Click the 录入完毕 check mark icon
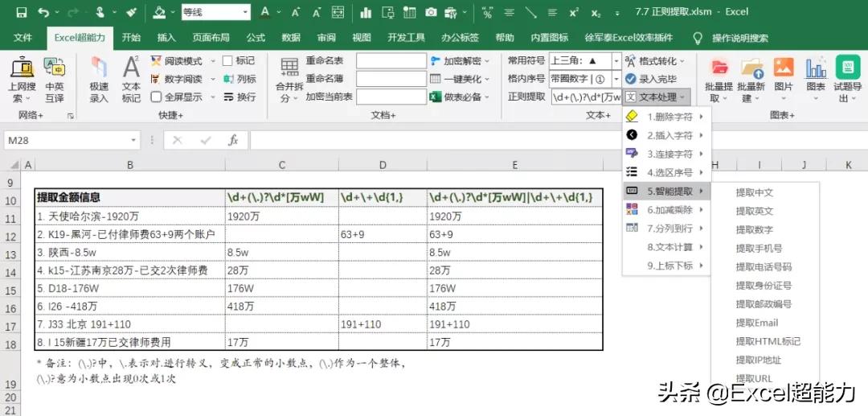The image size is (868, 416). [x=631, y=79]
